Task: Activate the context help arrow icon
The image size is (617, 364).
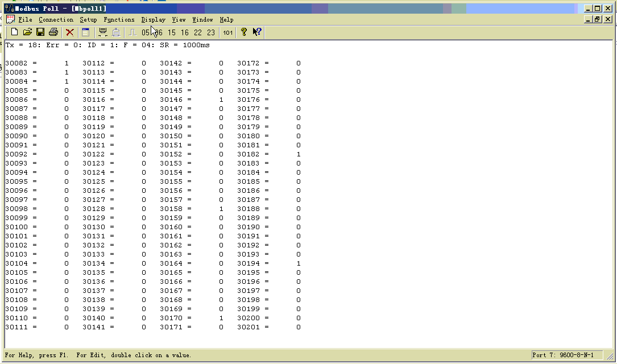Action: tap(257, 32)
